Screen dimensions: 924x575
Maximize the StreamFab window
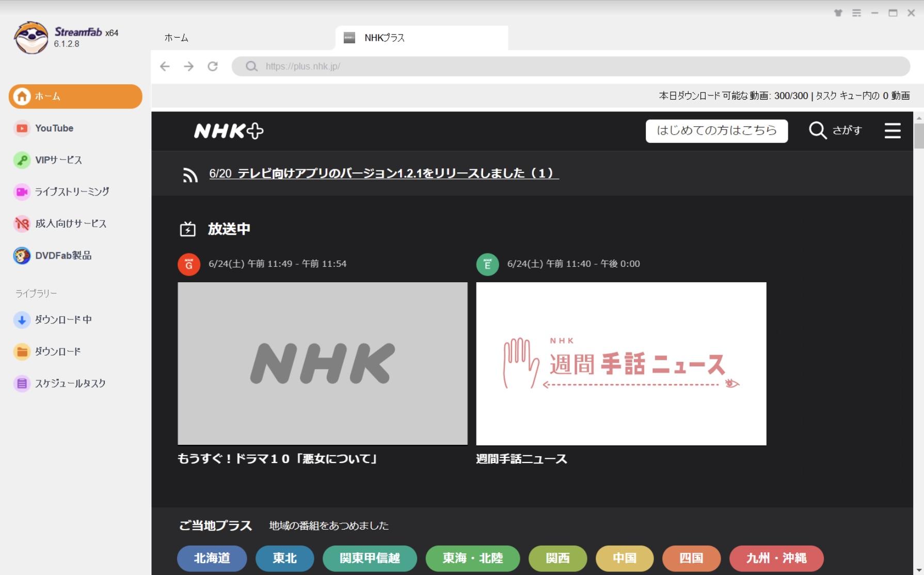(x=893, y=13)
